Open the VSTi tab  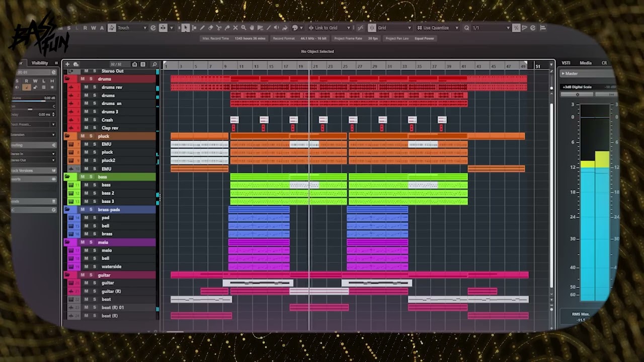(566, 63)
